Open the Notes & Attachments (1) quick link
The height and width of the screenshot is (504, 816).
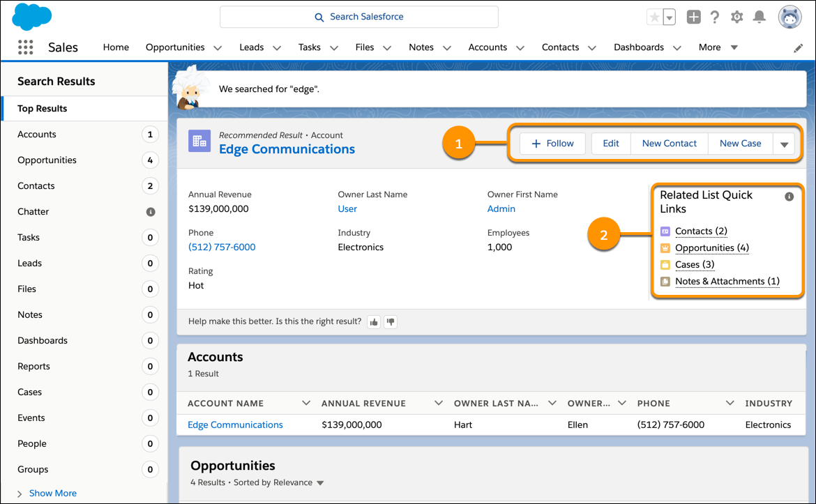727,281
